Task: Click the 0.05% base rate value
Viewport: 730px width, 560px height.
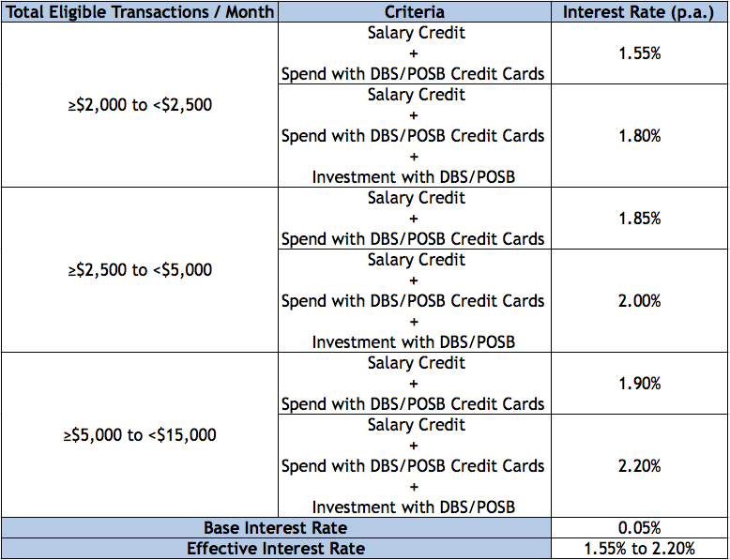Action: pos(640,528)
